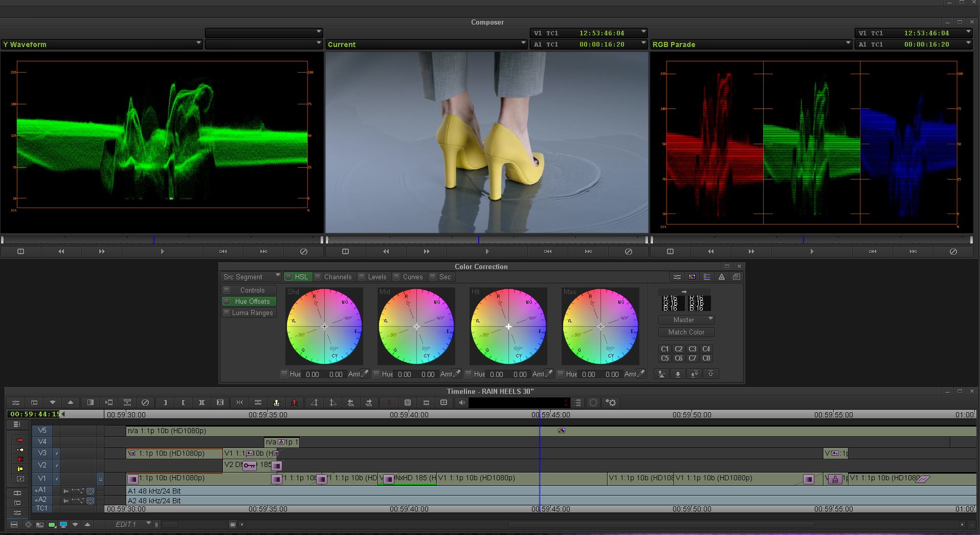Toggle the HSL group enable box
980x535 pixels.
[288, 277]
